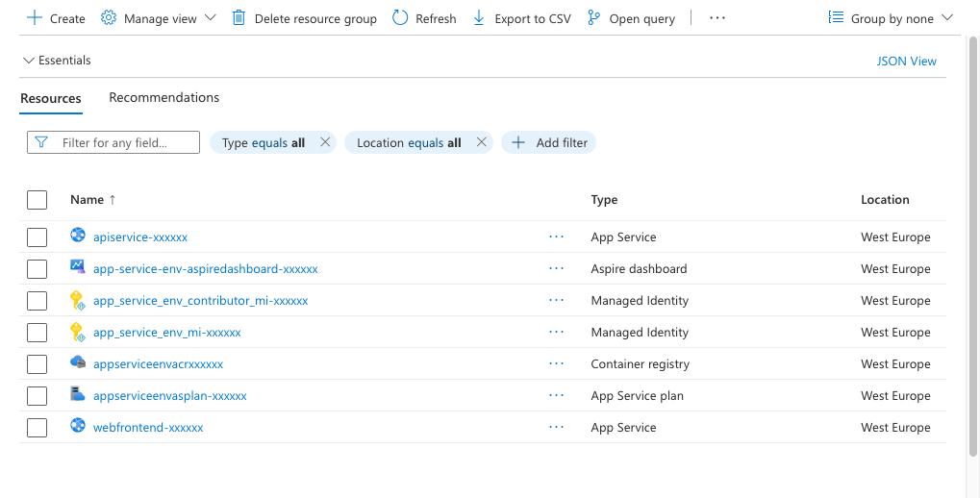The image size is (980, 498).
Task: Switch to the Recommendations tab
Action: 163,98
